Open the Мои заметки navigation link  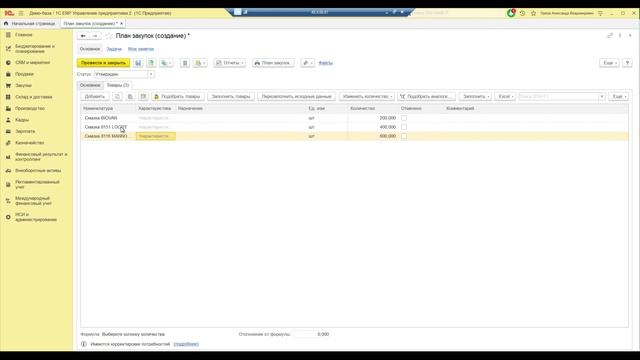click(141, 49)
